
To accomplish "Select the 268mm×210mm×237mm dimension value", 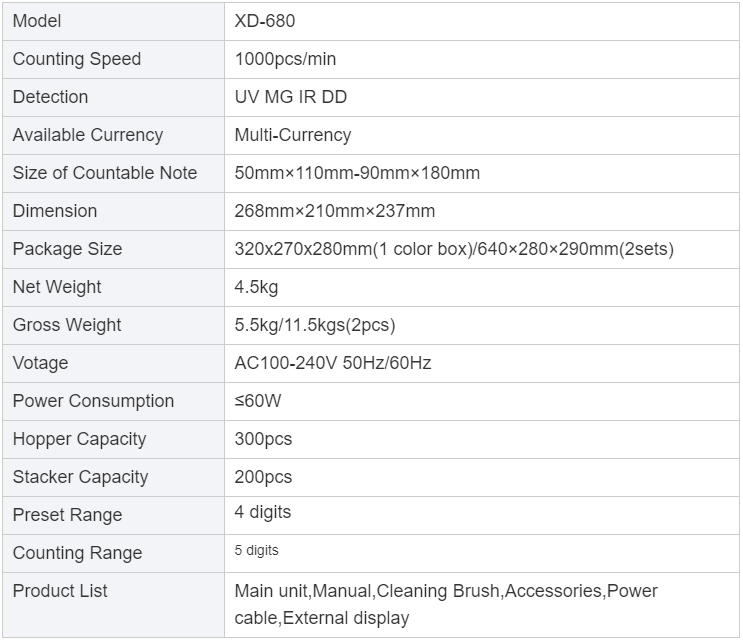I will click(x=335, y=211).
